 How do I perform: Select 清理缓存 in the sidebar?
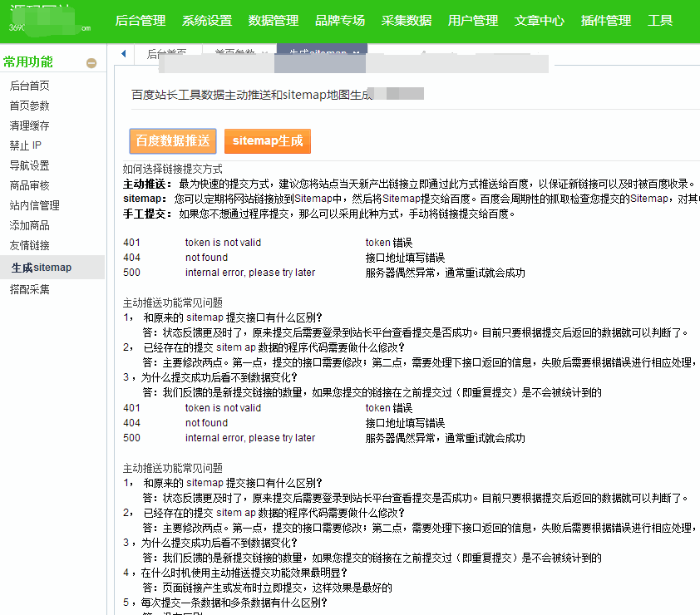35,126
